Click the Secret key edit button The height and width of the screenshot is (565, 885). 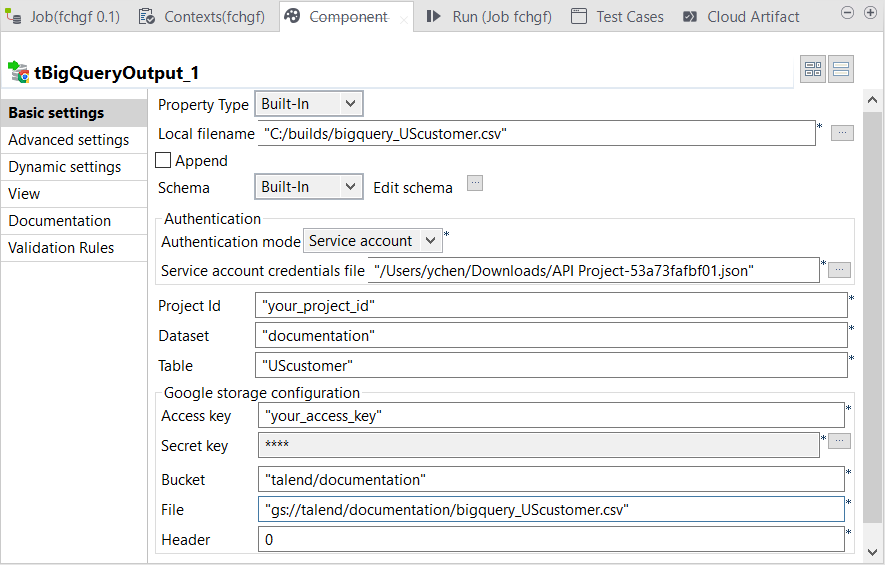840,441
